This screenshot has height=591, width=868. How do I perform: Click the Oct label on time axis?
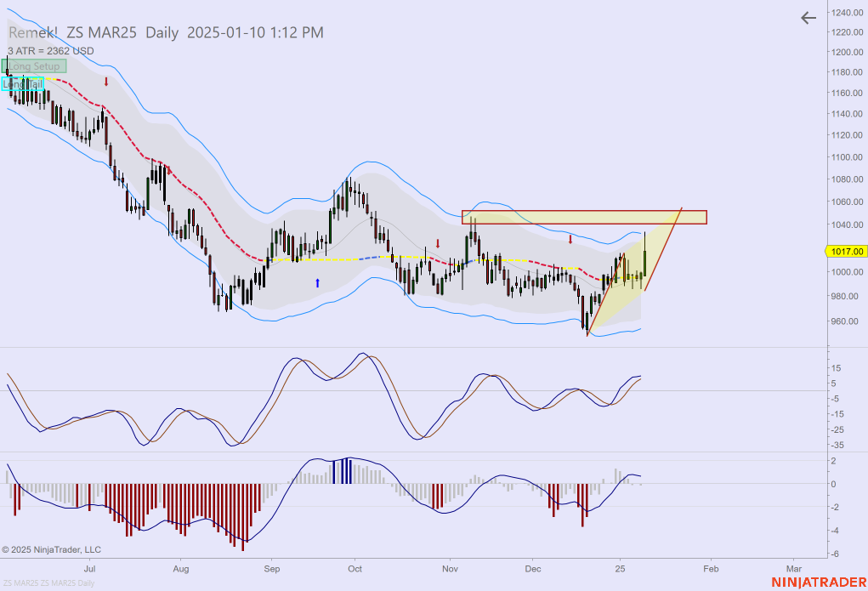(x=355, y=569)
